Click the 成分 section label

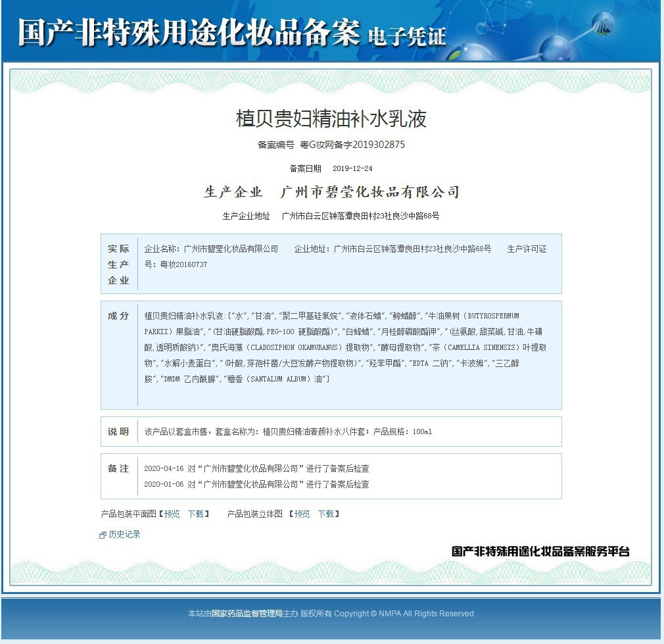118,316
